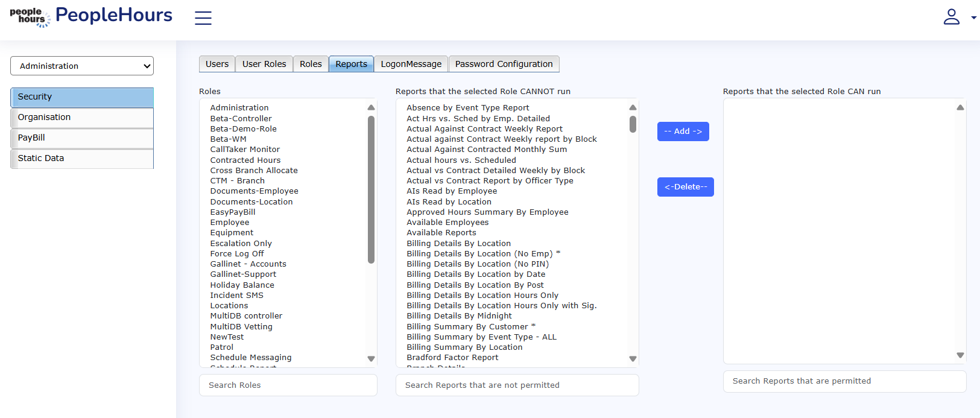This screenshot has height=418, width=980.
Task: Select the Beta-Controller role
Action: [241, 119]
